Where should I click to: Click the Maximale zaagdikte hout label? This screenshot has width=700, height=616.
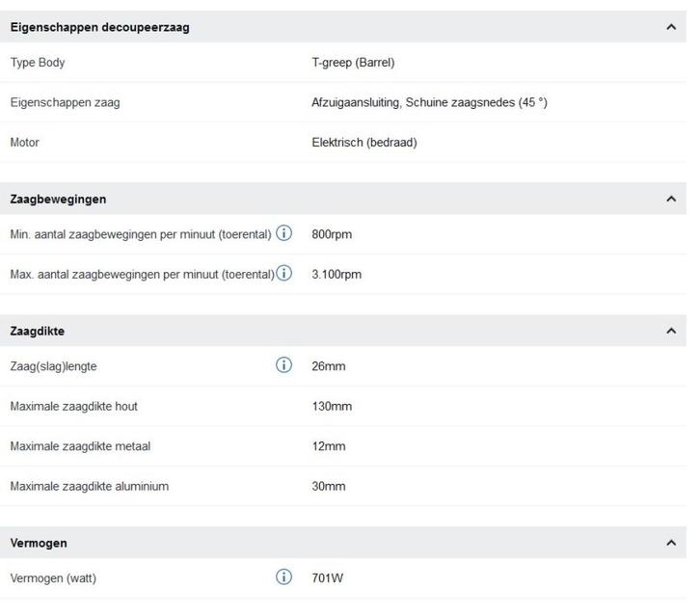point(73,407)
